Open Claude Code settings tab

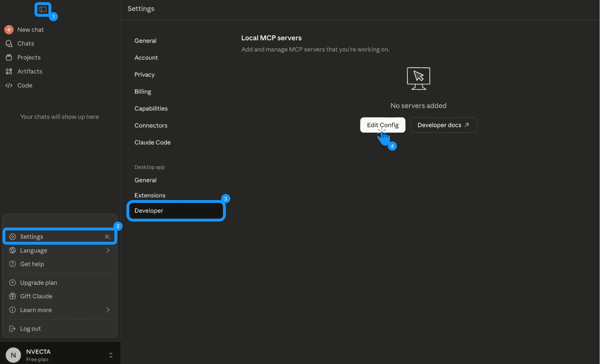(x=152, y=142)
